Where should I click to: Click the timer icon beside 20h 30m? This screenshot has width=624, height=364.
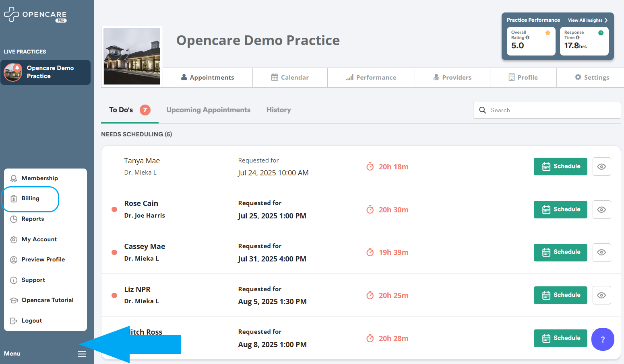pyautogui.click(x=370, y=210)
